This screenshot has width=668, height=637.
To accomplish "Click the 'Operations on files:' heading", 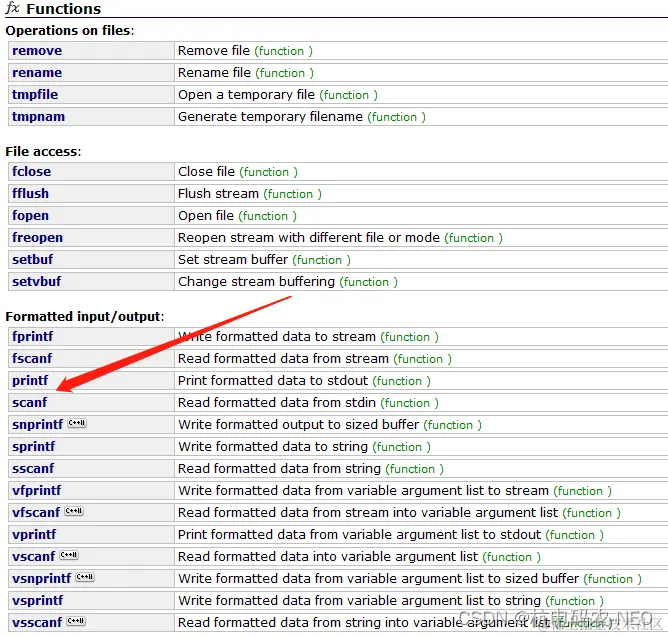I will 70,31.
